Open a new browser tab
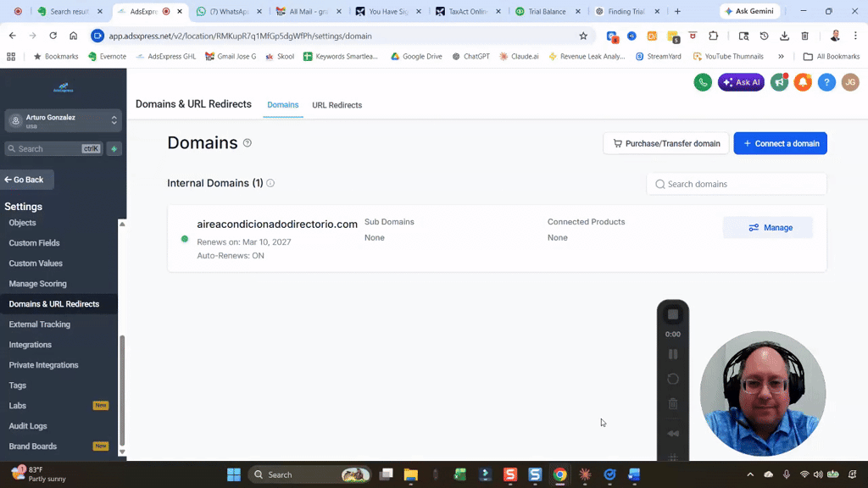 coord(677,11)
